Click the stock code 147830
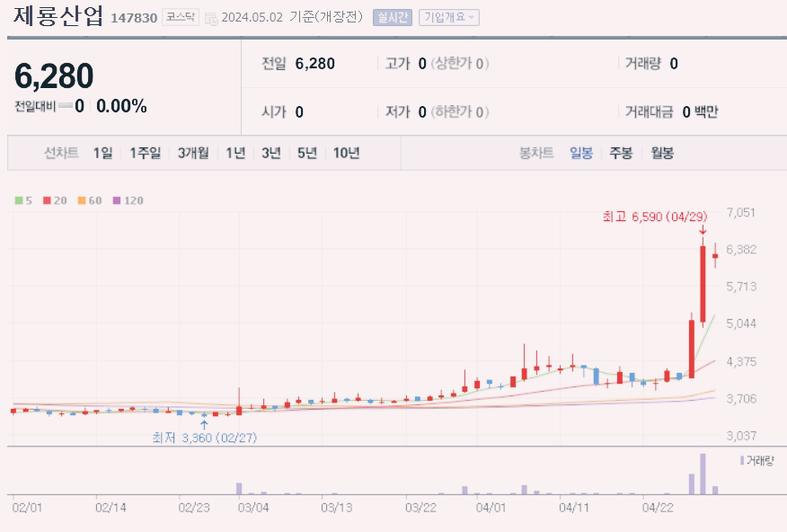787x532 pixels. (134, 18)
